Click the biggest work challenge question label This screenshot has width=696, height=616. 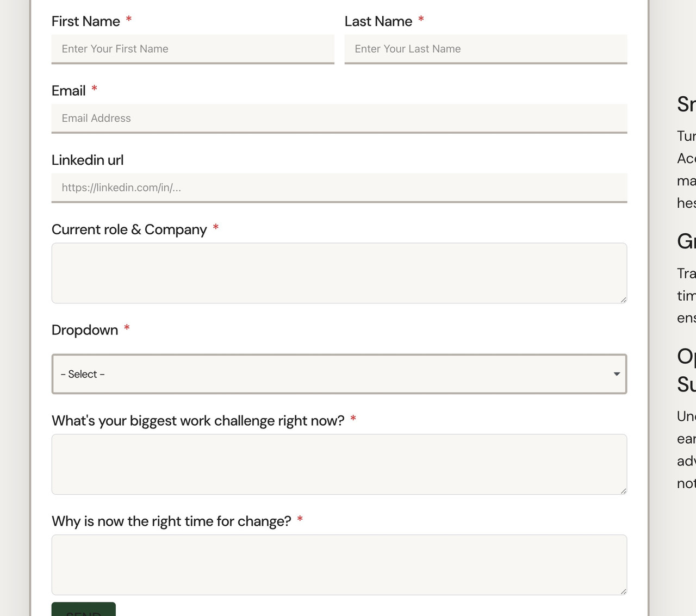(x=198, y=421)
